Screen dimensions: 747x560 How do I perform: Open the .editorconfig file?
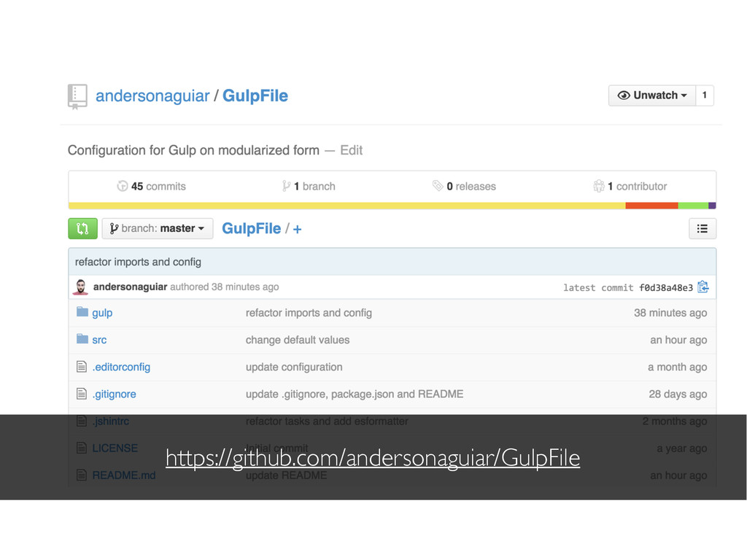pyautogui.click(x=121, y=367)
